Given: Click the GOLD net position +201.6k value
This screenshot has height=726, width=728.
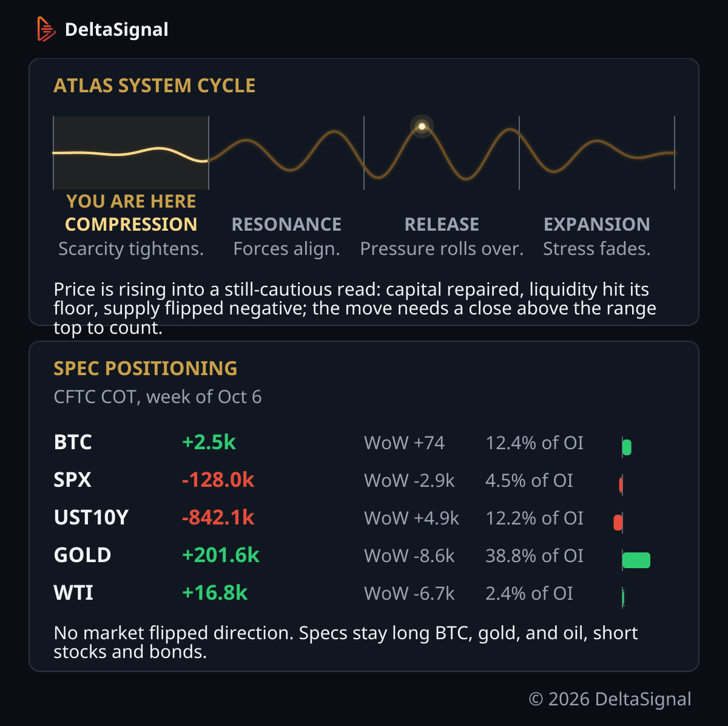Looking at the screenshot, I should [x=221, y=555].
